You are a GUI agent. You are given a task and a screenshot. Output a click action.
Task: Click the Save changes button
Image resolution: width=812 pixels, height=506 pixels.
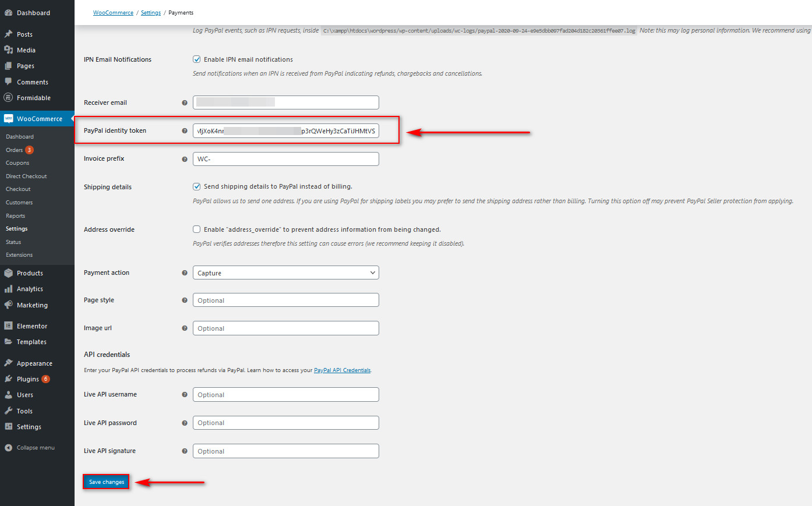(106, 482)
